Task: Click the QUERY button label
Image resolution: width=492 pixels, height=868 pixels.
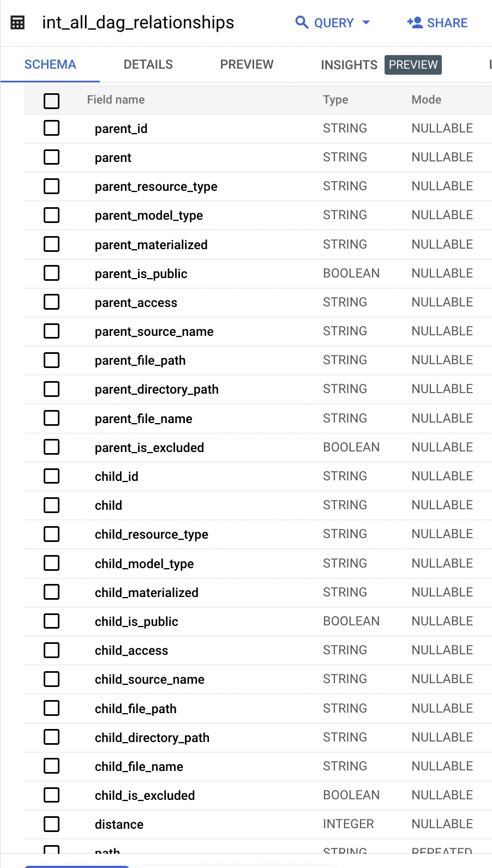Action: [334, 23]
